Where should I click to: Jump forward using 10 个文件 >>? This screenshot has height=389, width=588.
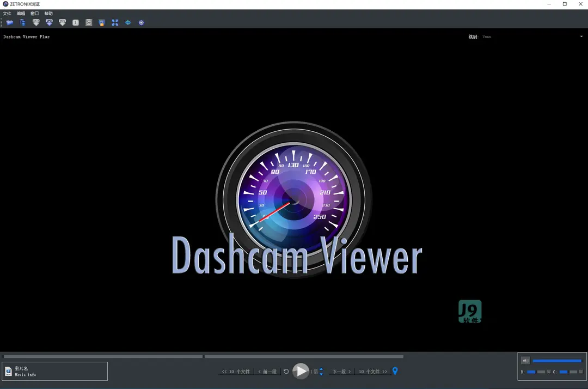(x=373, y=372)
